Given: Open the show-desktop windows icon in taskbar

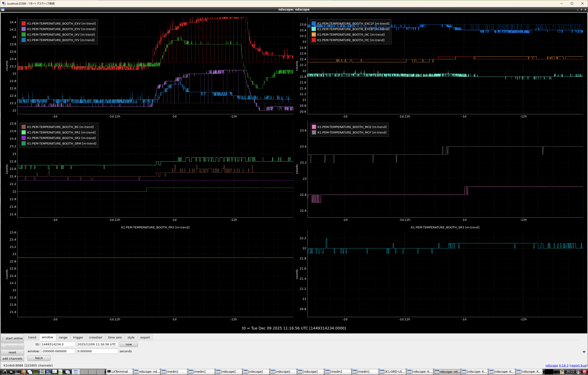Looking at the screenshot, I should [68, 372].
